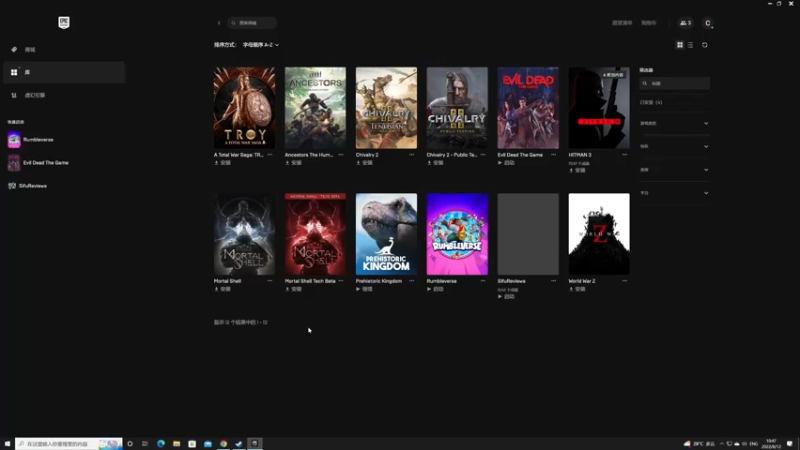Launch Rumbleverse from its library tile

coord(435,289)
